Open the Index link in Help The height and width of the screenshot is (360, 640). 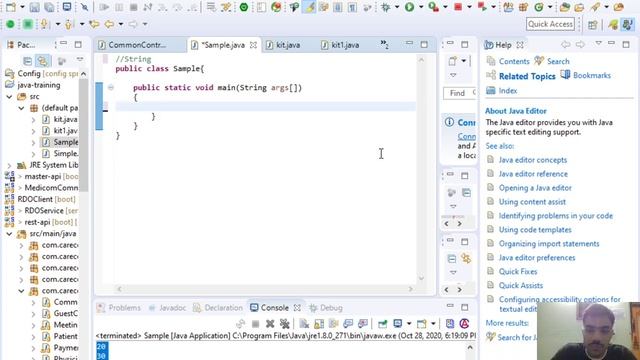coord(508,91)
